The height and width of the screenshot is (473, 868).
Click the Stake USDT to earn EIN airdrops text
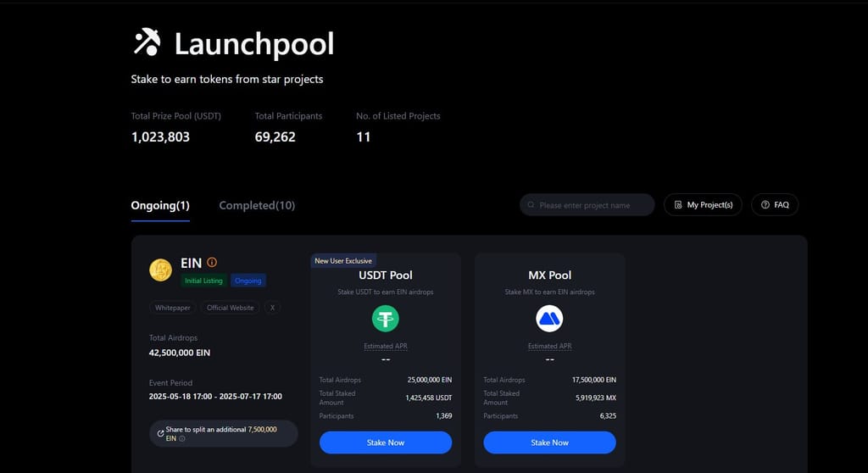tap(386, 292)
